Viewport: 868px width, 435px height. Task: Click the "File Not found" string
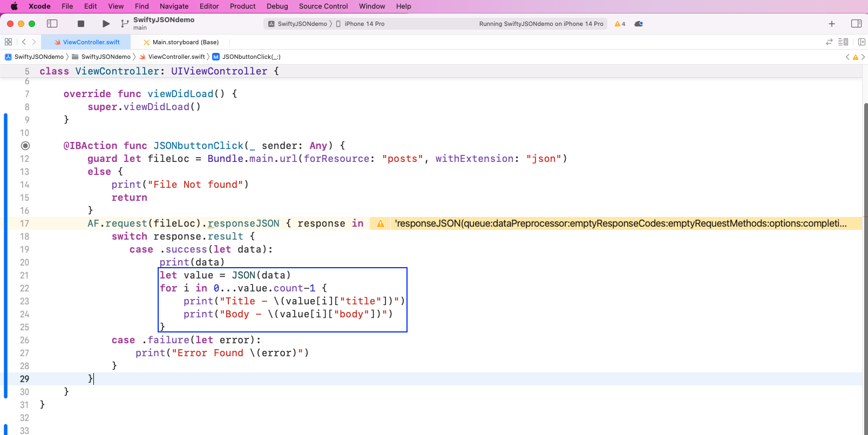[195, 185]
